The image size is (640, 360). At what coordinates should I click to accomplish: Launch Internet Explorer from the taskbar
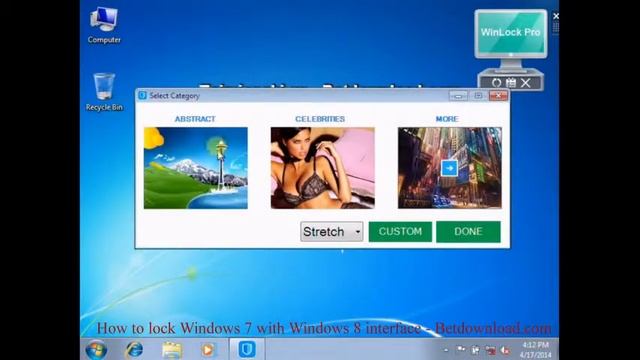click(134, 350)
